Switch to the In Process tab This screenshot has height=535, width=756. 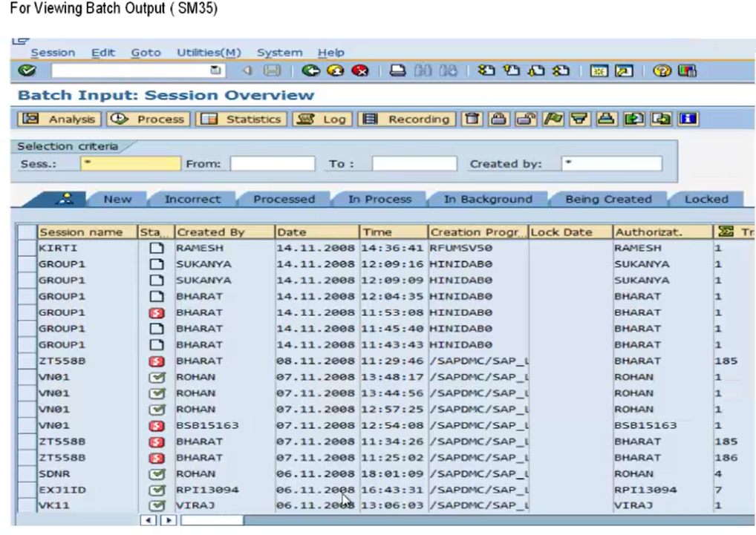click(x=380, y=200)
